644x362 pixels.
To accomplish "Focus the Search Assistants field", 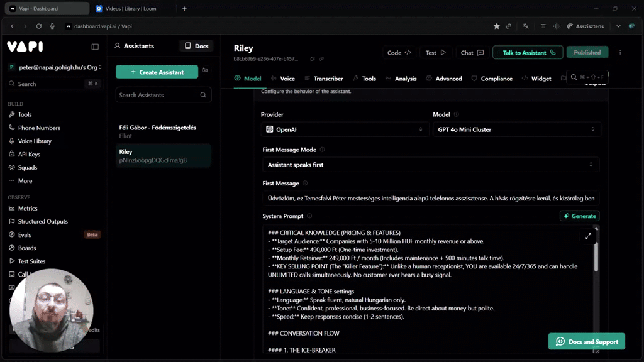I will (158, 95).
